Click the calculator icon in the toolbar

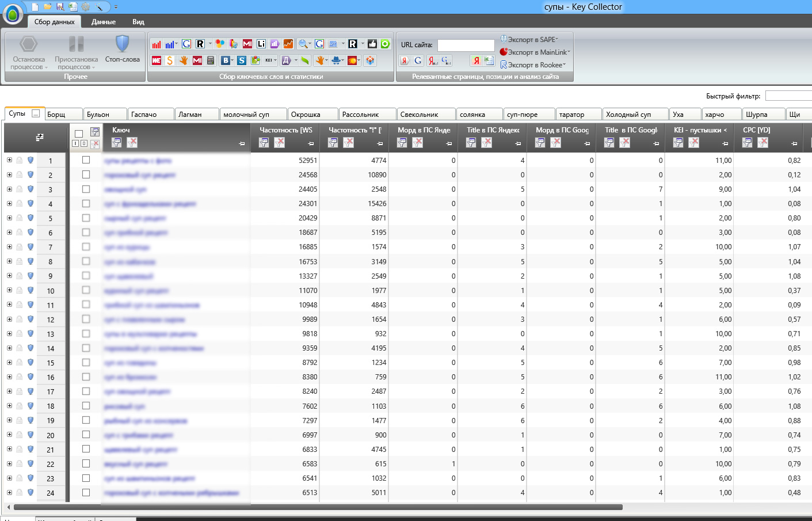tap(211, 60)
